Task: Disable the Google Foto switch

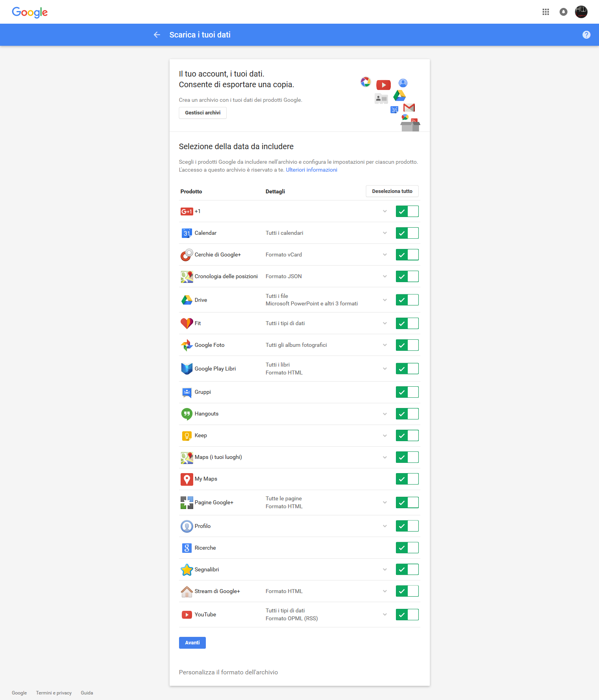Action: tap(407, 345)
